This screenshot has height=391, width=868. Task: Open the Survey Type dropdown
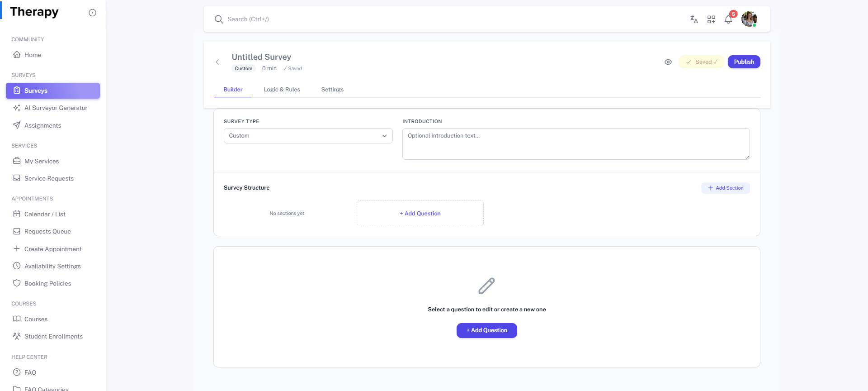308,136
